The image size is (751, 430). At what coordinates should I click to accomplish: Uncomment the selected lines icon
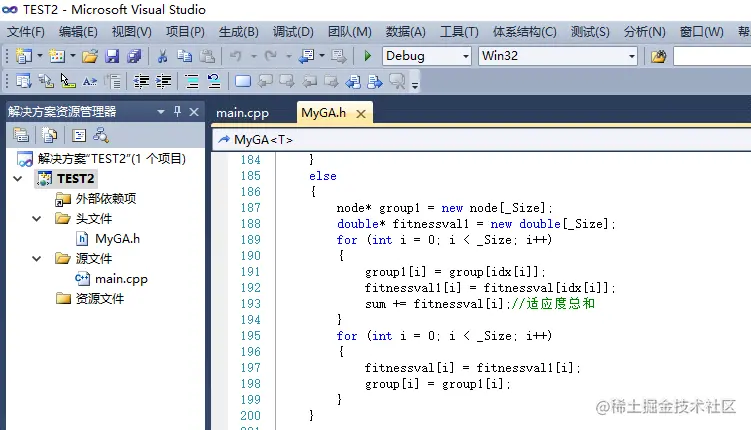tap(214, 81)
